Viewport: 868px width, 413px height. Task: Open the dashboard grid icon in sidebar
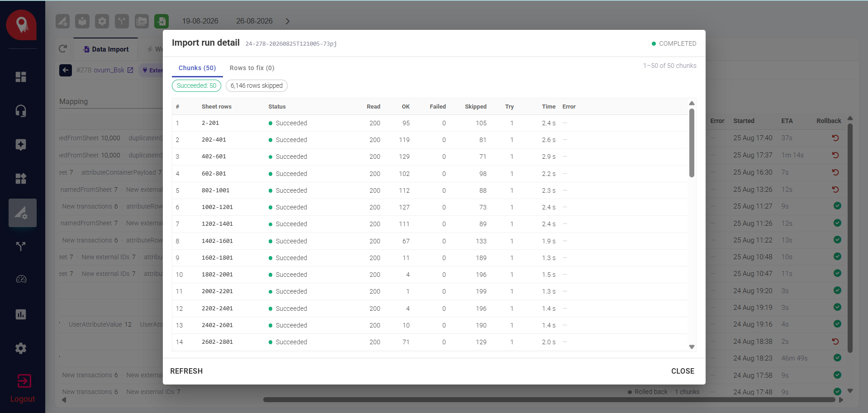pyautogui.click(x=21, y=77)
